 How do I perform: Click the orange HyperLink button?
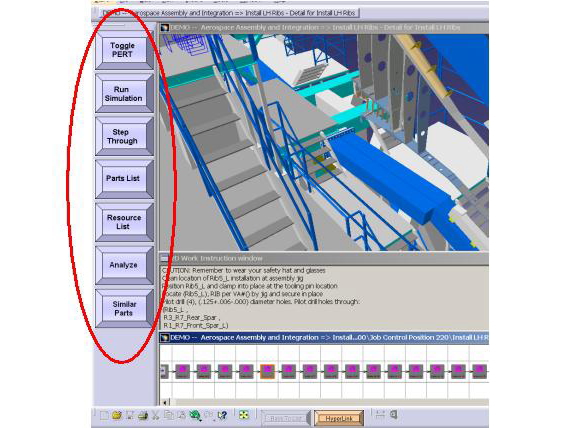click(x=339, y=419)
